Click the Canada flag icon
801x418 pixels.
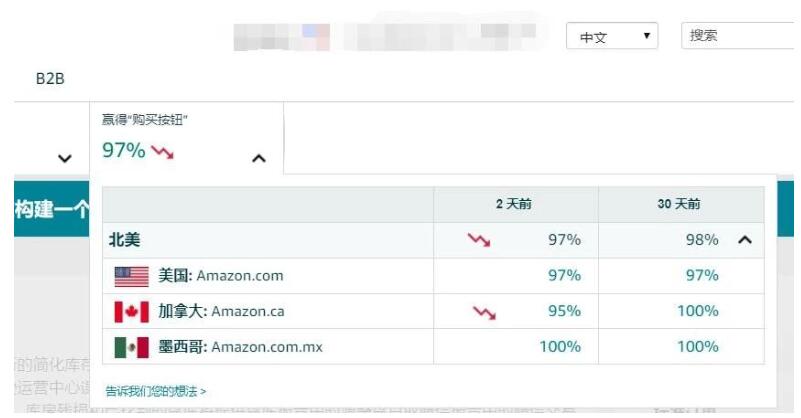point(131,312)
